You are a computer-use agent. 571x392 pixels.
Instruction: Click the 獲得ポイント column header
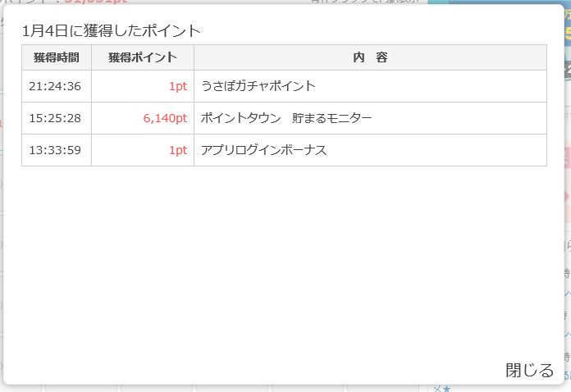143,57
